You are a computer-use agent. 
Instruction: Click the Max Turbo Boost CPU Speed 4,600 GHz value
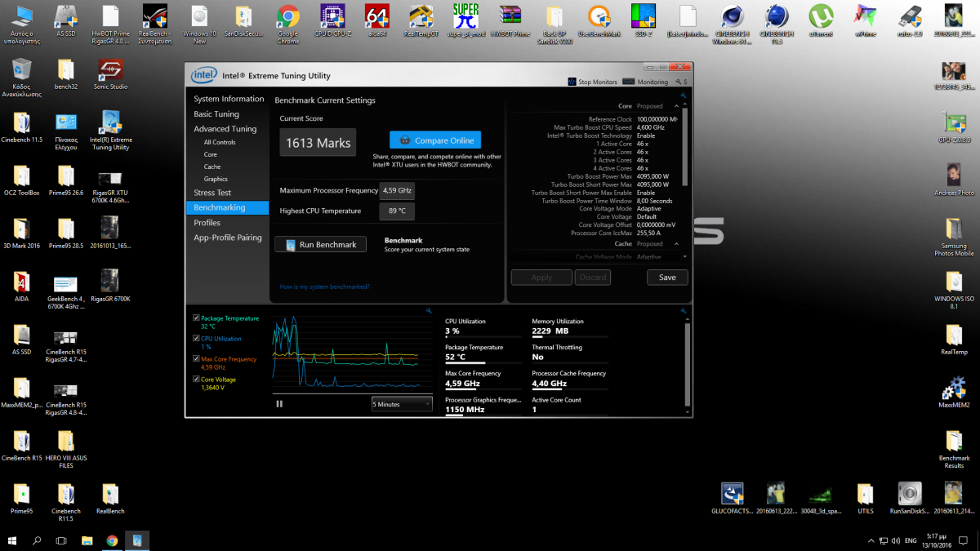pos(651,127)
